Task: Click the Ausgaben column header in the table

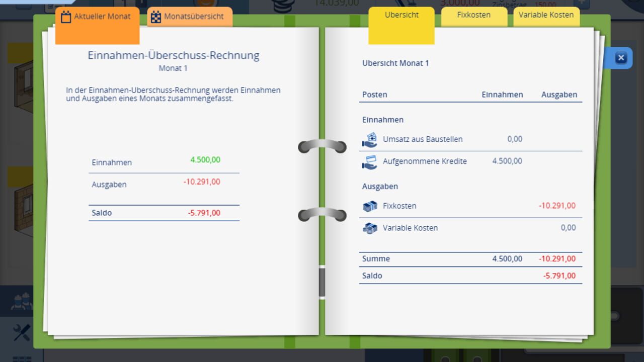Action: click(559, 95)
